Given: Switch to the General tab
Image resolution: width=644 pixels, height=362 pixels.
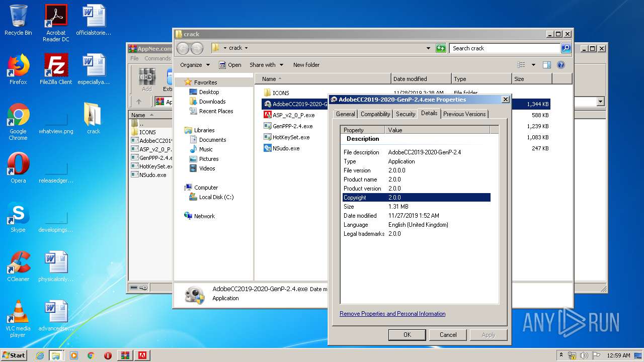Looking at the screenshot, I should 346,114.
